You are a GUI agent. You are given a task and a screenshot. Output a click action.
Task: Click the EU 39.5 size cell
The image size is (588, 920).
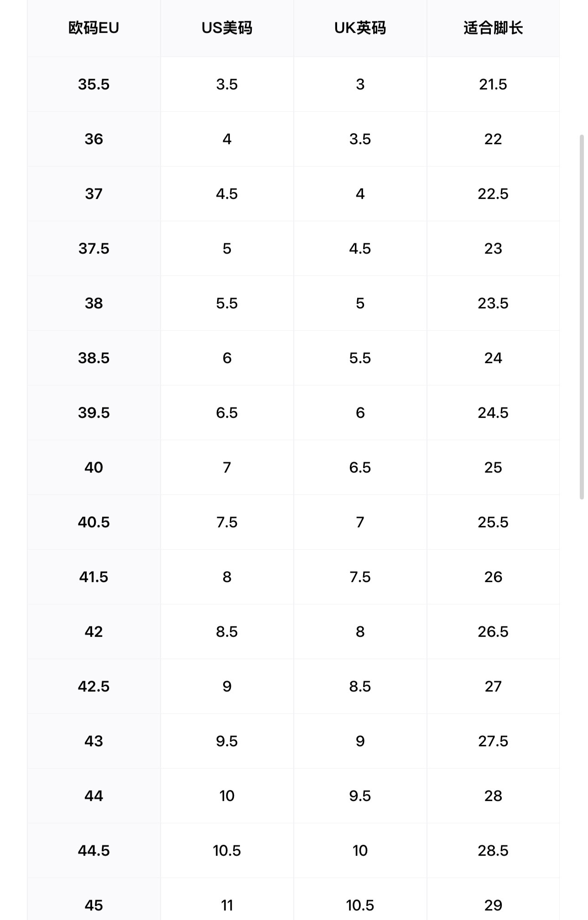[94, 413]
